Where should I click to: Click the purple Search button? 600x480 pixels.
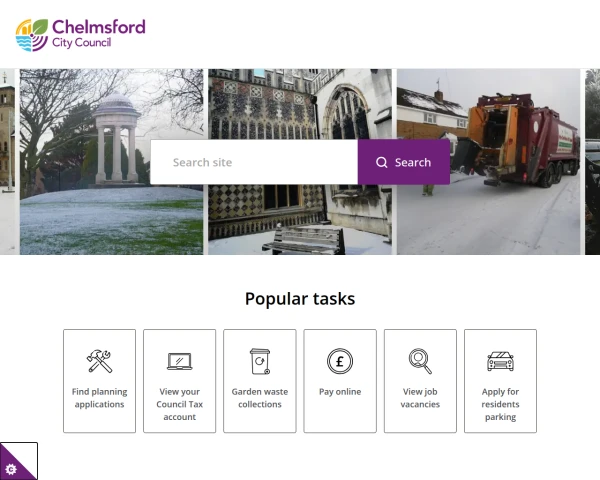(x=404, y=162)
